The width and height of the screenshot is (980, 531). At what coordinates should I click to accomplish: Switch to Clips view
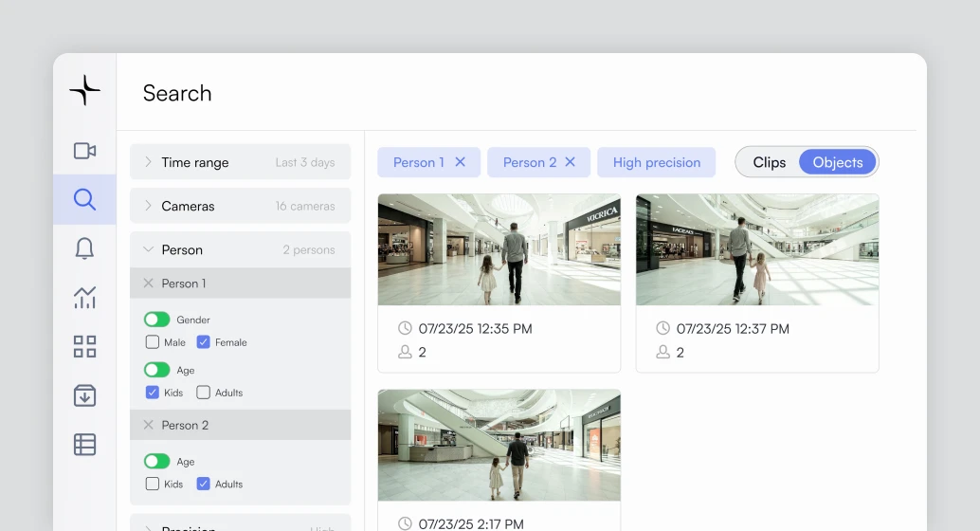pyautogui.click(x=770, y=162)
